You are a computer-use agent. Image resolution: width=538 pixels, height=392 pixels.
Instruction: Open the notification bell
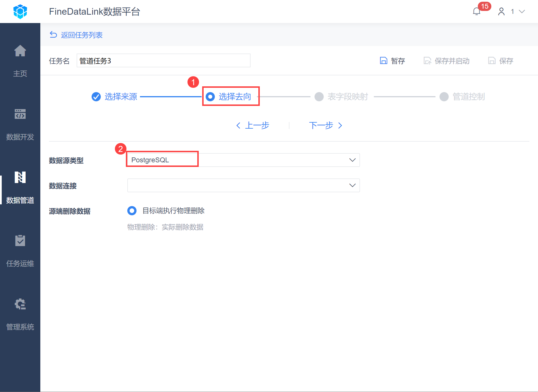pyautogui.click(x=477, y=12)
